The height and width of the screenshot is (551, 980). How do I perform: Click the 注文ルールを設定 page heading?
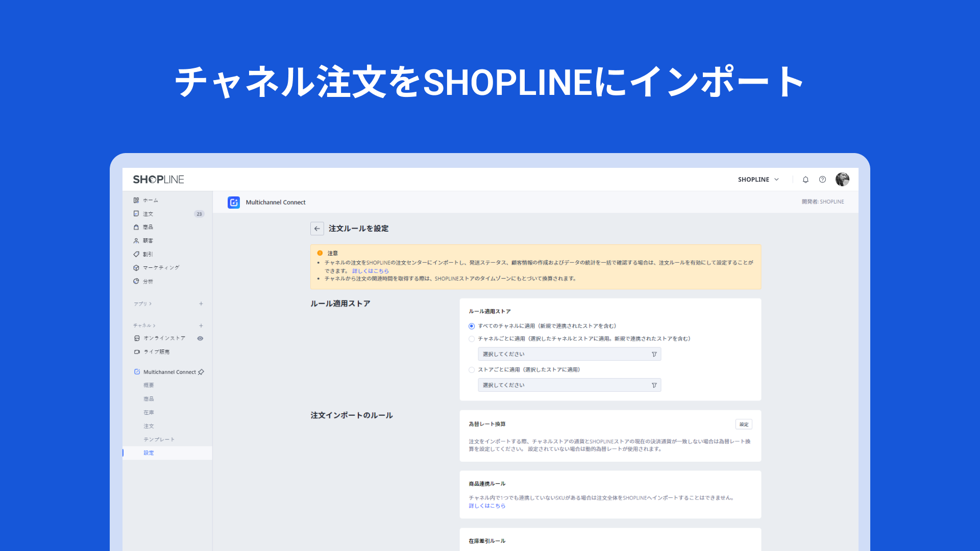pyautogui.click(x=358, y=229)
